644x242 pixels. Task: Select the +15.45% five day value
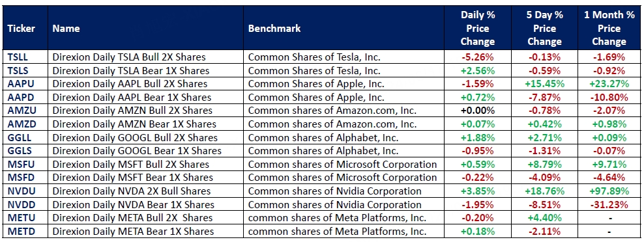coord(544,84)
